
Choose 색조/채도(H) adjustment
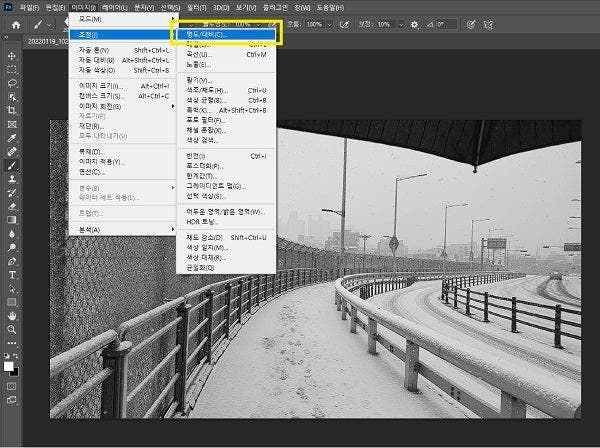coord(226,90)
